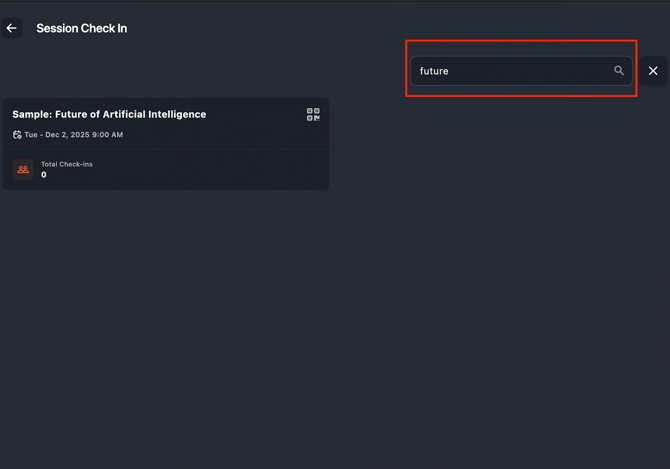Click the Session Check In page title
Screen dimensions: 670x469
pos(82,28)
